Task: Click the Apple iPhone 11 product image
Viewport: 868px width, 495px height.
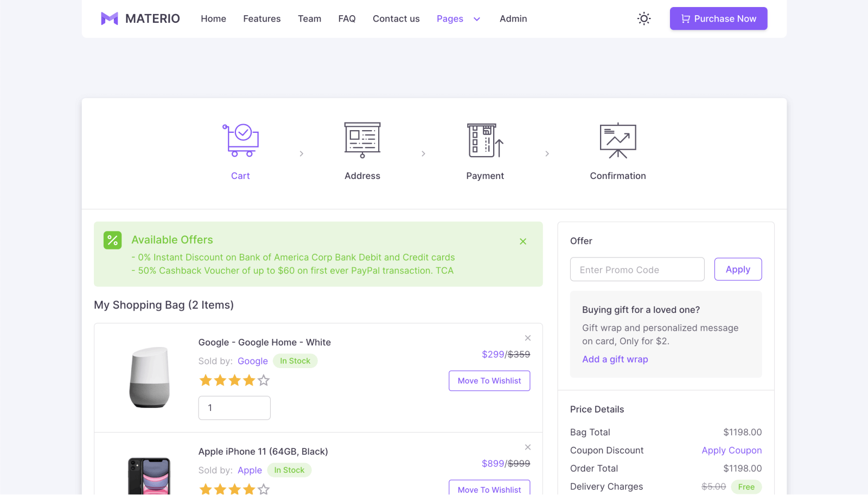Action: pos(149,476)
